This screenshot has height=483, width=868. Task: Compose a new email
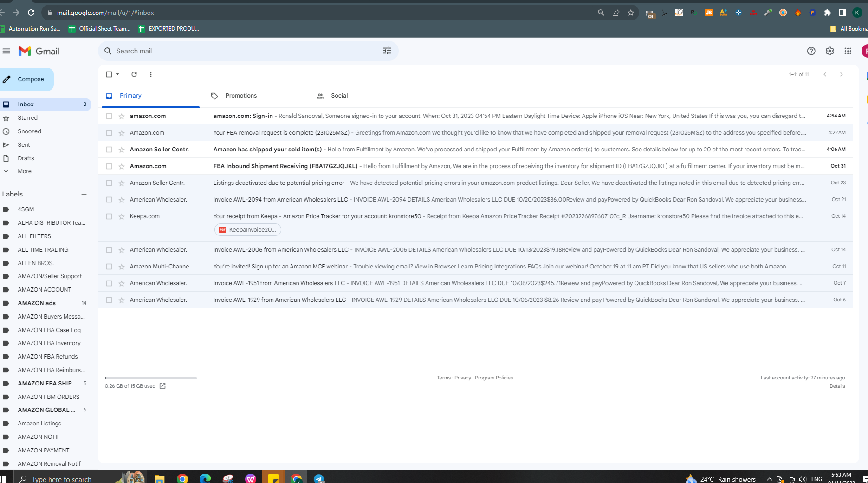(26, 79)
